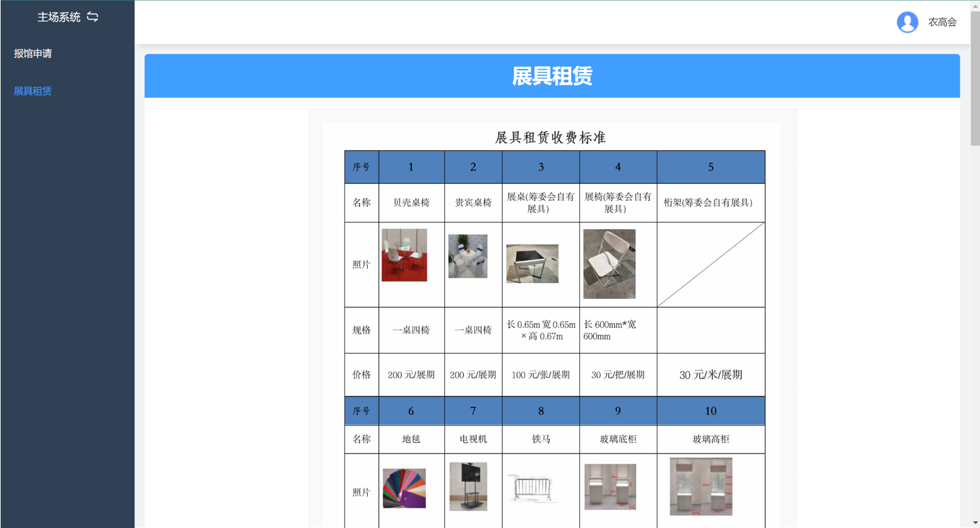Click the 贵宾桌椅 name cell
980x528 pixels.
(x=473, y=203)
